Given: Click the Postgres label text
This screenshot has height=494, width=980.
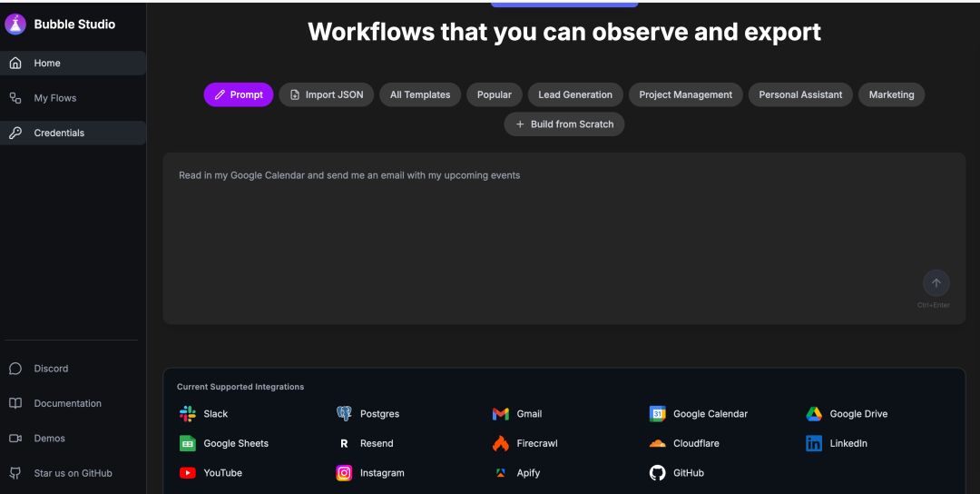Looking at the screenshot, I should 379,414.
